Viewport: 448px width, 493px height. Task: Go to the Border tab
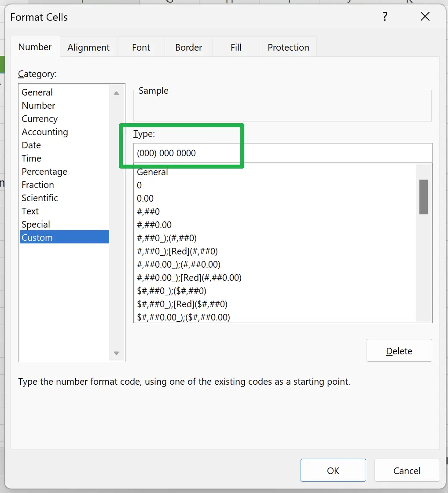[x=188, y=48]
